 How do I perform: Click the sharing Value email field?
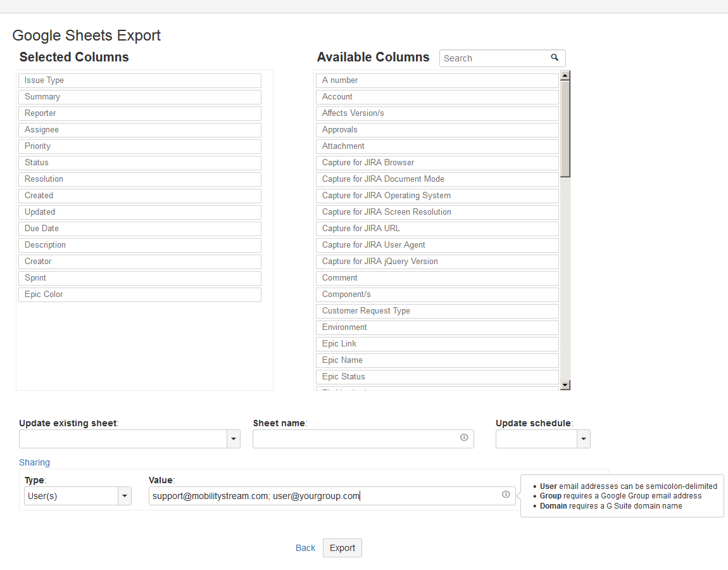pyautogui.click(x=323, y=496)
